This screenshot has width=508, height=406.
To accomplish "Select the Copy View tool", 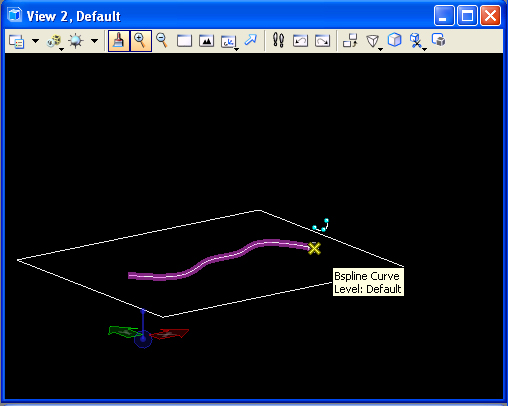I will click(x=350, y=41).
